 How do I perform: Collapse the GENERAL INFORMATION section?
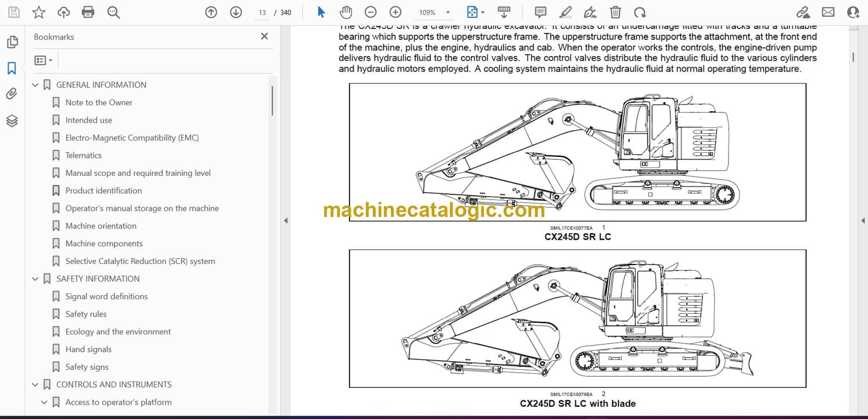pos(35,85)
